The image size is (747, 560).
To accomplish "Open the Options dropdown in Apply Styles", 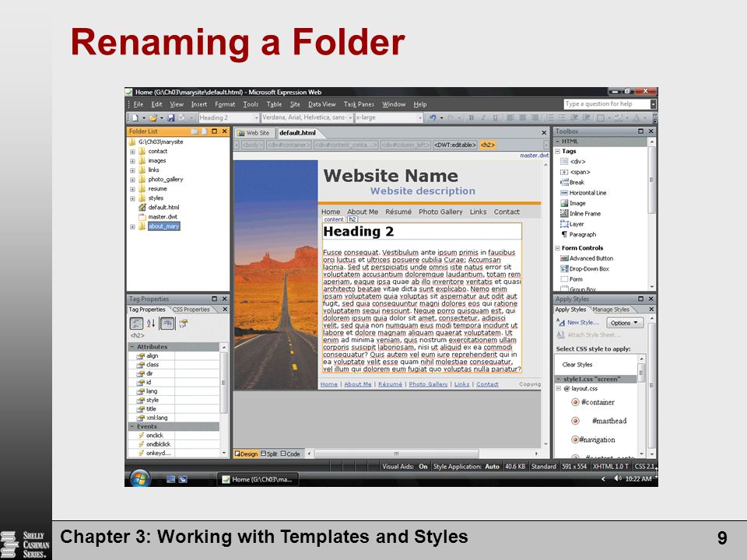I will pyautogui.click(x=625, y=323).
